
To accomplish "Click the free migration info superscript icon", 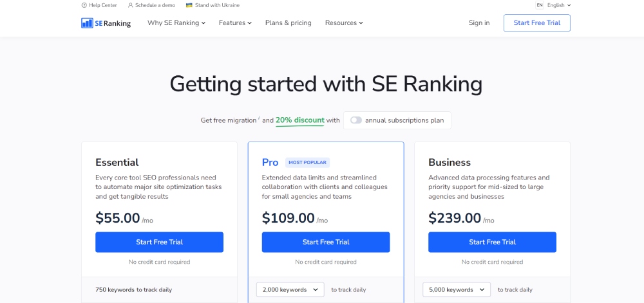I will coord(259,118).
